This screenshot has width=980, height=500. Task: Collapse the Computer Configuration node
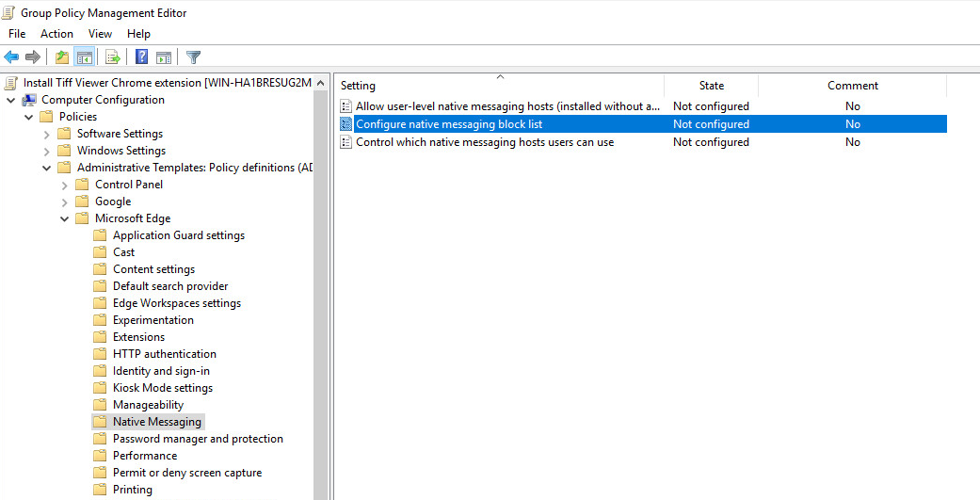10,100
